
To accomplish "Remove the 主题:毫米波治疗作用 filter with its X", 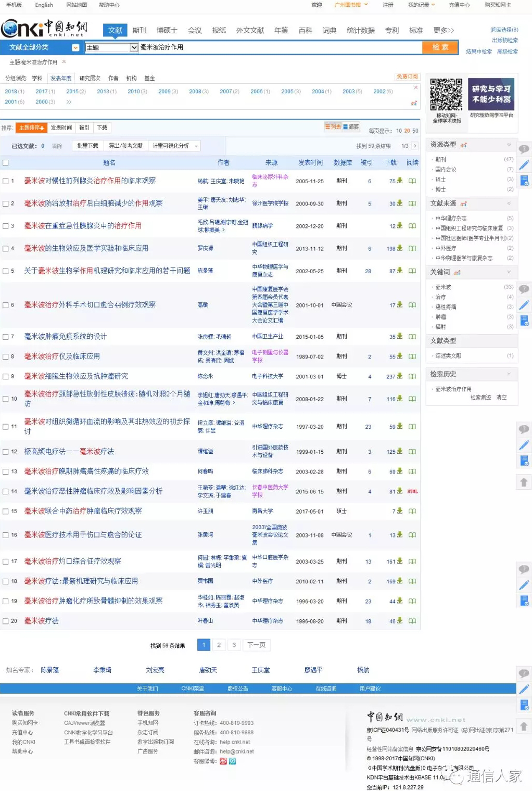I will tap(64, 61).
